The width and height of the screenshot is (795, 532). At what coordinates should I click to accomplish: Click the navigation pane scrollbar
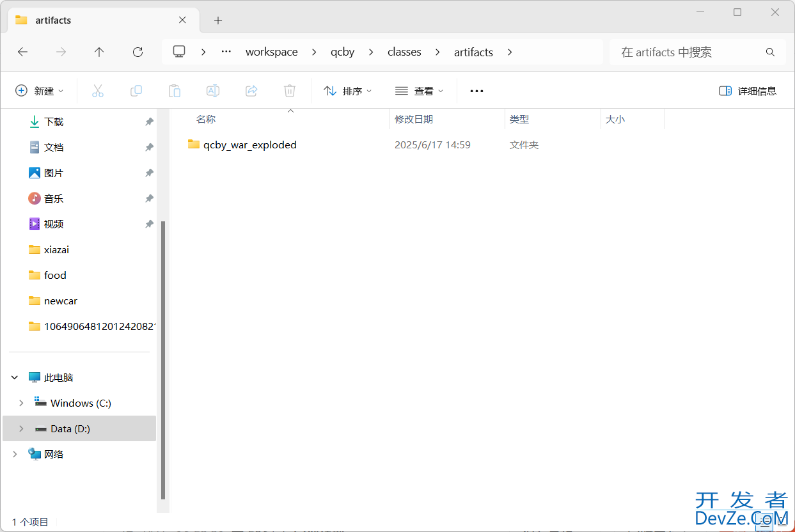(163, 360)
